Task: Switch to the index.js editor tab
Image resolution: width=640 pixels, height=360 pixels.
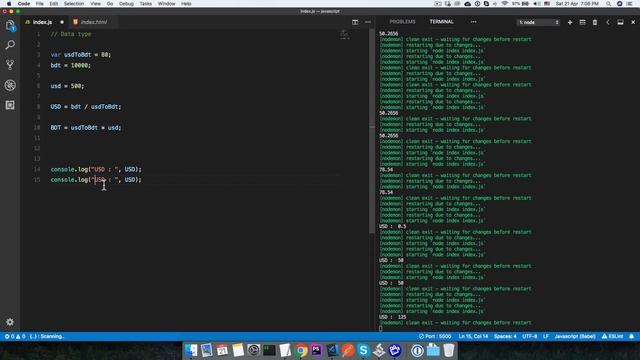Action: click(42, 22)
